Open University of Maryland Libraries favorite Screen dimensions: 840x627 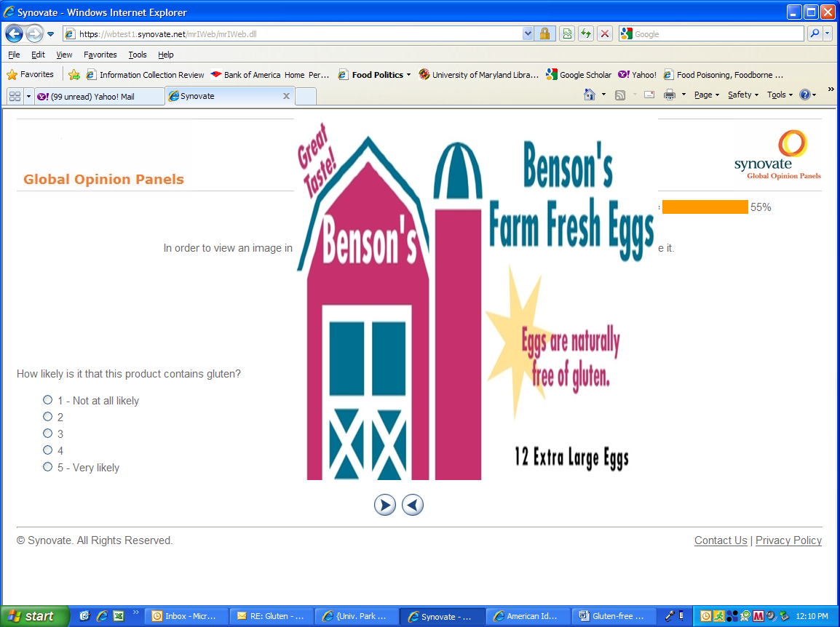click(479, 75)
